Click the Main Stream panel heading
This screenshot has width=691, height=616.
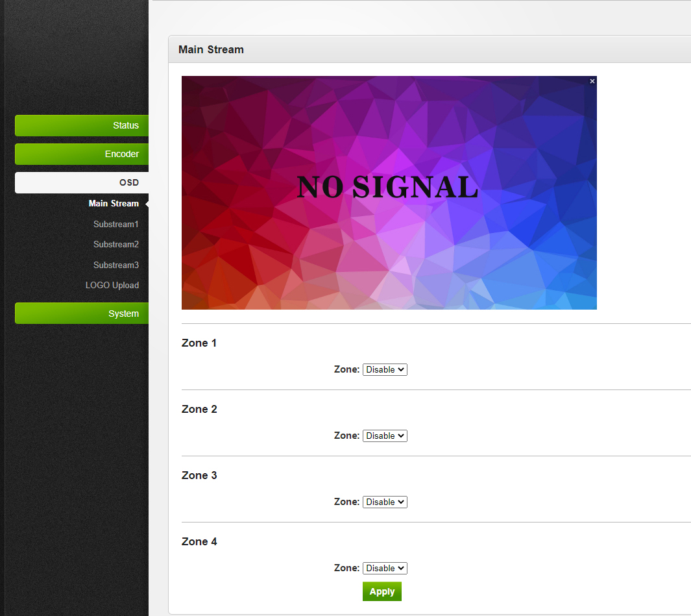point(211,49)
